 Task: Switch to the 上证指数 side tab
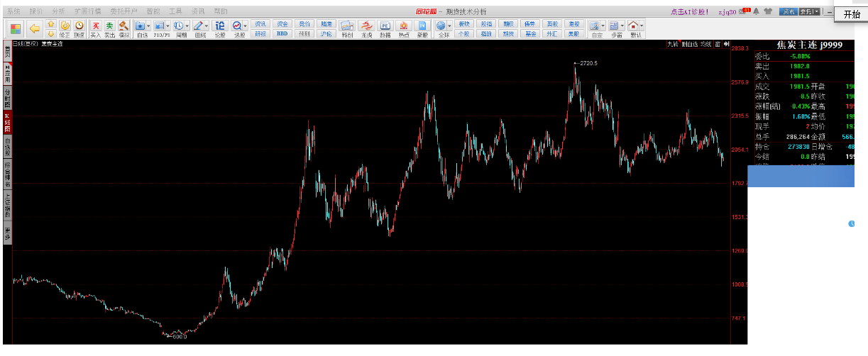[7, 206]
